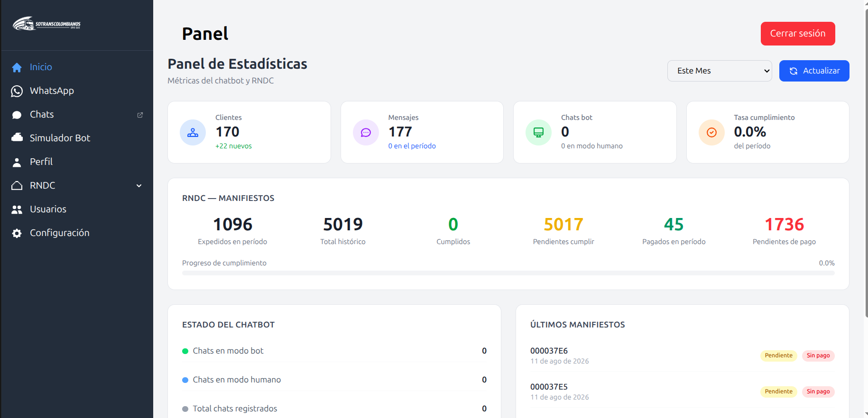Click the Progreso de cumplimiento progress bar
Viewport: 868px width, 418px height.
[x=508, y=273]
